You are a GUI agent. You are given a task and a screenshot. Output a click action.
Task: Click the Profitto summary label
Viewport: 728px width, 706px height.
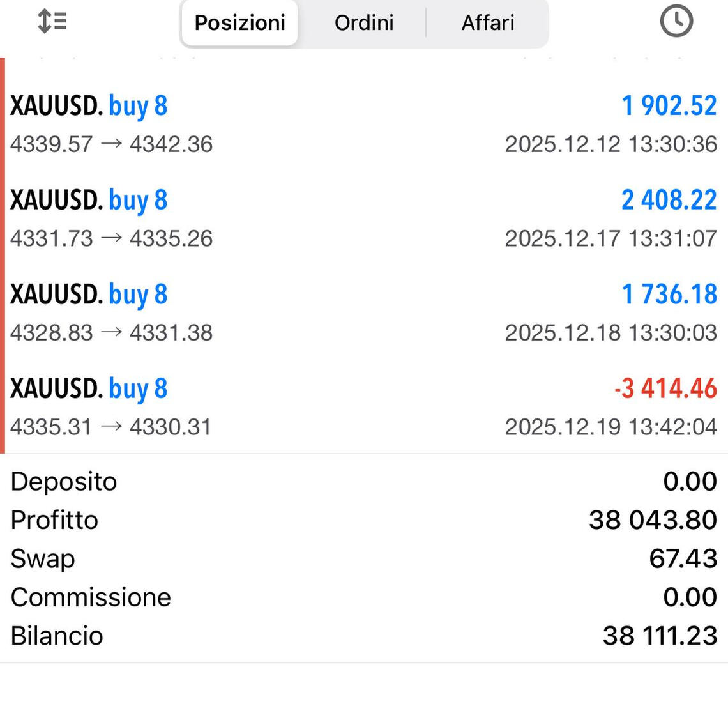coord(54,520)
